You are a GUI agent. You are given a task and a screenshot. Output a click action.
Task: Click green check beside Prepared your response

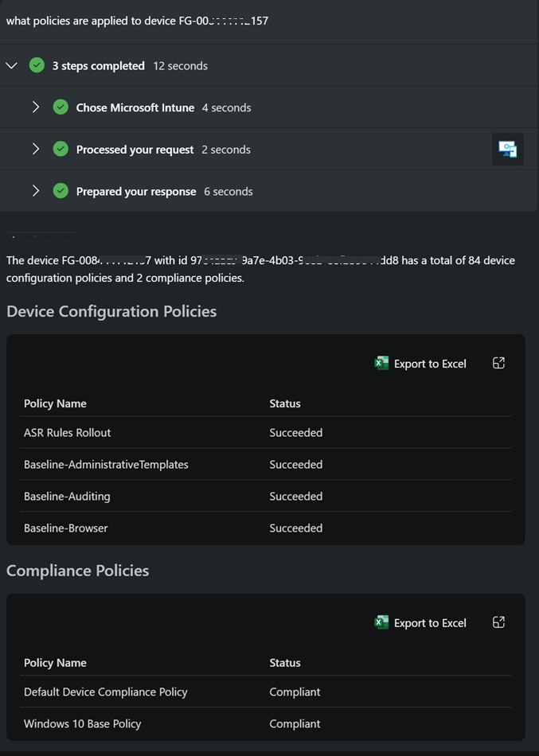[x=61, y=191]
